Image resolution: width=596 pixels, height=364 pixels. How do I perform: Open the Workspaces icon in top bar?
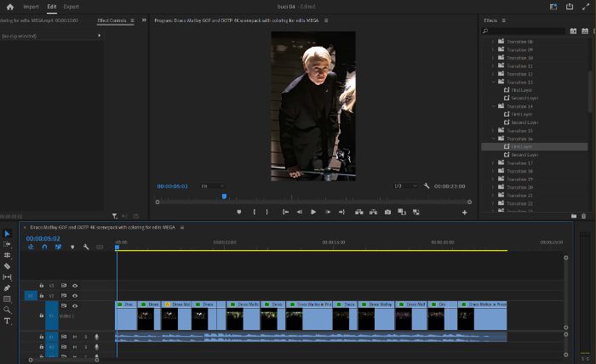point(553,7)
